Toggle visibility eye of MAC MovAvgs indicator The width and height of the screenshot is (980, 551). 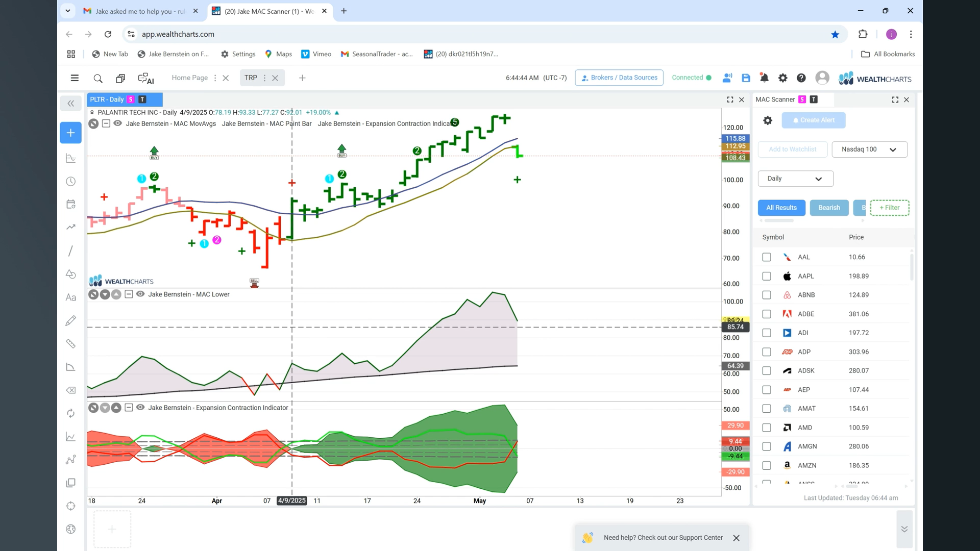tap(117, 123)
